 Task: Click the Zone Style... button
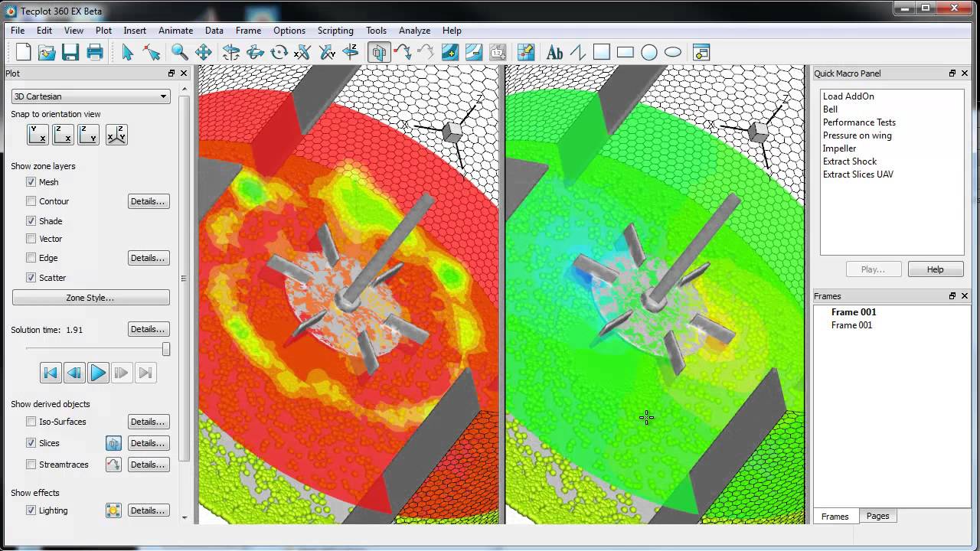coord(90,298)
